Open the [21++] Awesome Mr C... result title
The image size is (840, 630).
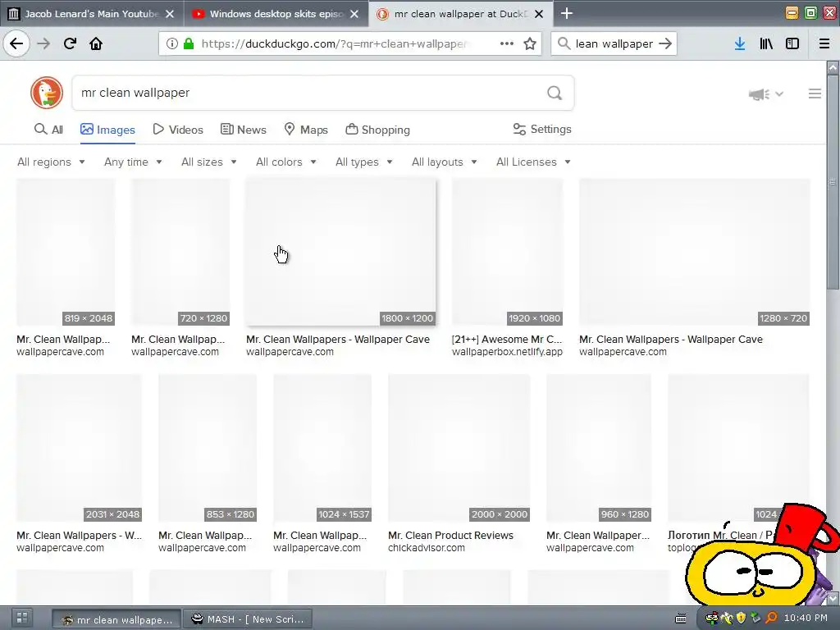507,339
